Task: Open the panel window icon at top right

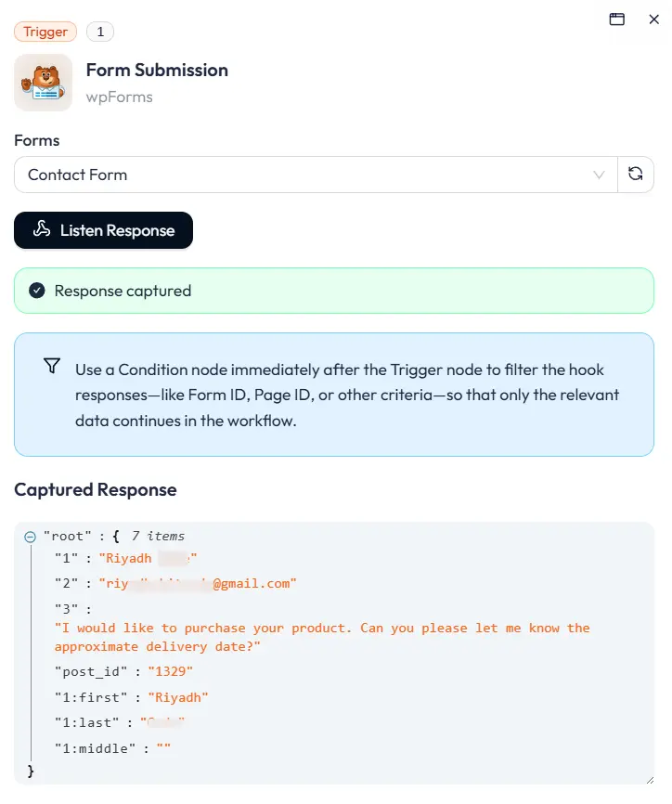Action: click(616, 19)
